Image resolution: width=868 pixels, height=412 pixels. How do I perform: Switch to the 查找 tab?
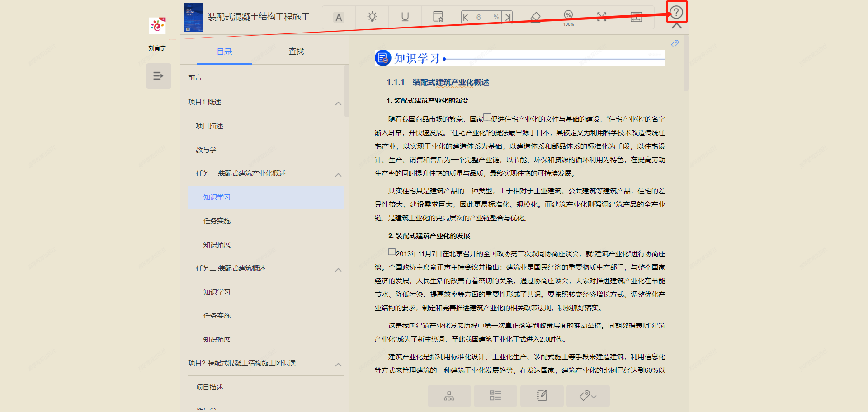click(x=296, y=51)
